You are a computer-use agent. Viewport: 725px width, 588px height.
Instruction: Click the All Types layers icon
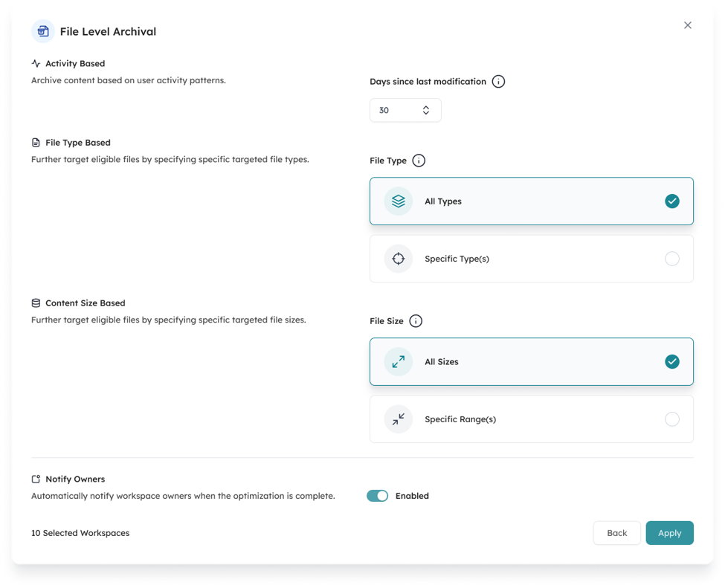coord(398,201)
